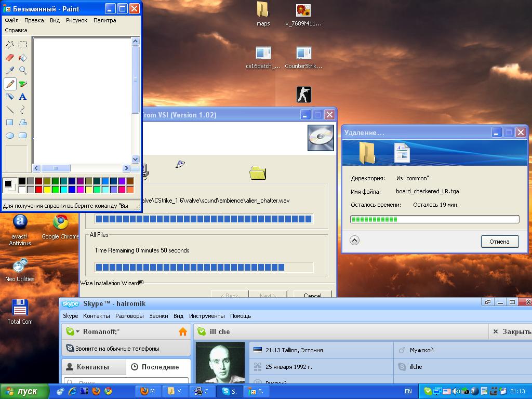Click the ill che contact profile photo
This screenshot has height=399, width=532.
click(220, 363)
